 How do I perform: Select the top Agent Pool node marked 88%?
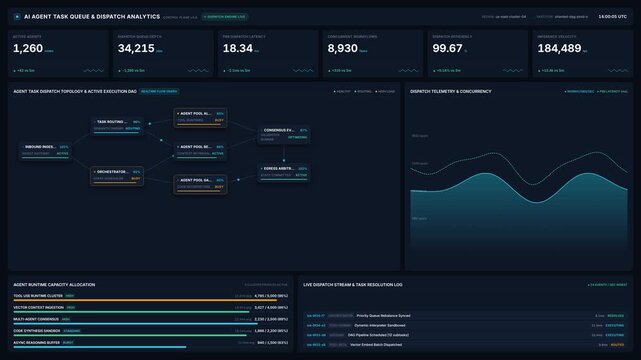click(x=200, y=117)
